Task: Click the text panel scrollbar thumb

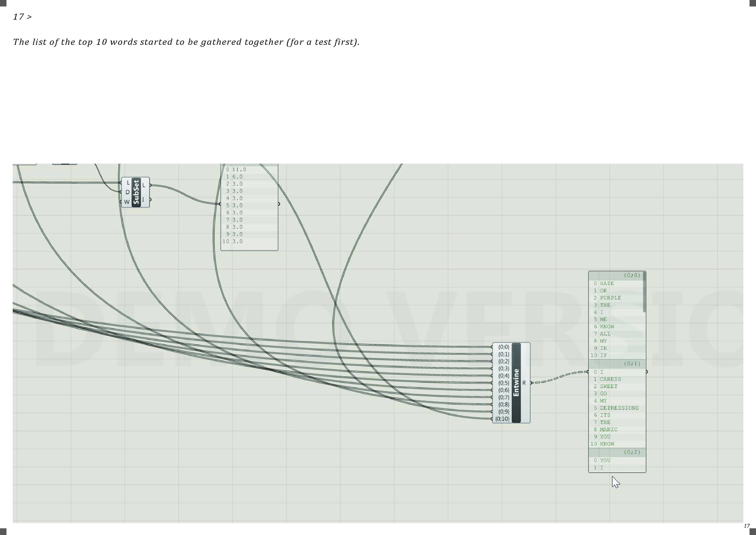Action: pos(644,292)
